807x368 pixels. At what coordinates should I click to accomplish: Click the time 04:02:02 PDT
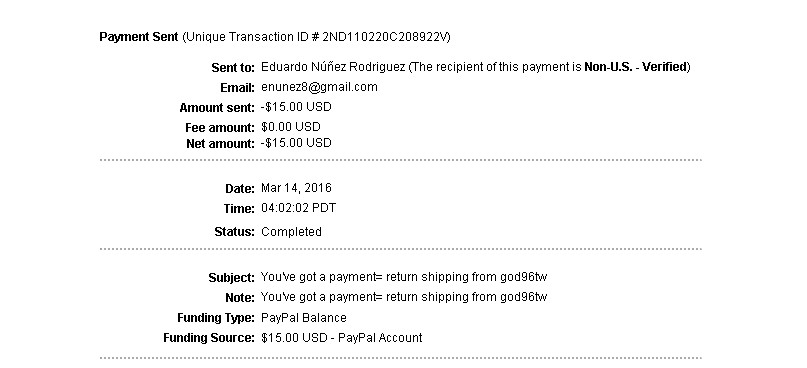pyautogui.click(x=299, y=208)
